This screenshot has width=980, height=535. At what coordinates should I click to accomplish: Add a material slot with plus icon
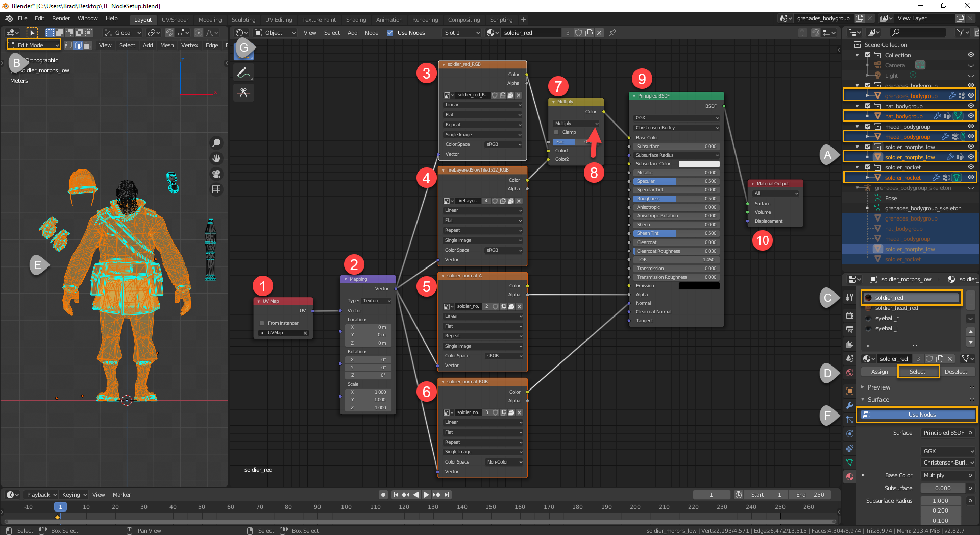pyautogui.click(x=971, y=295)
